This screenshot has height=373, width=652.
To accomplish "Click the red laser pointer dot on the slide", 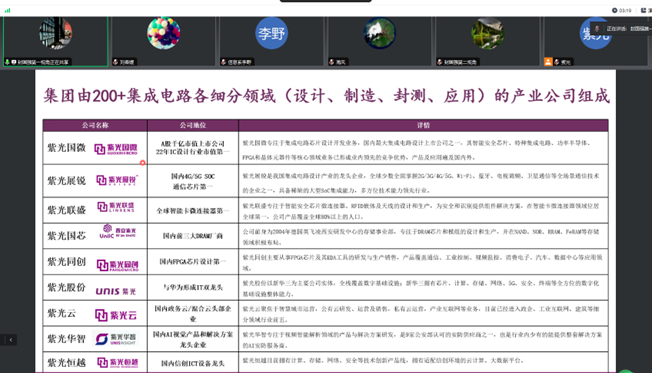I will click(143, 163).
